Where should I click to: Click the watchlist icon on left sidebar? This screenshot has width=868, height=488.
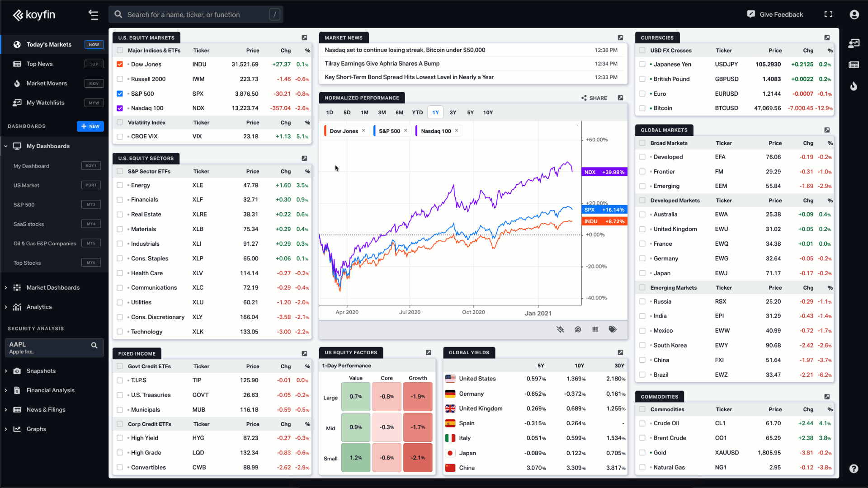[x=17, y=103]
